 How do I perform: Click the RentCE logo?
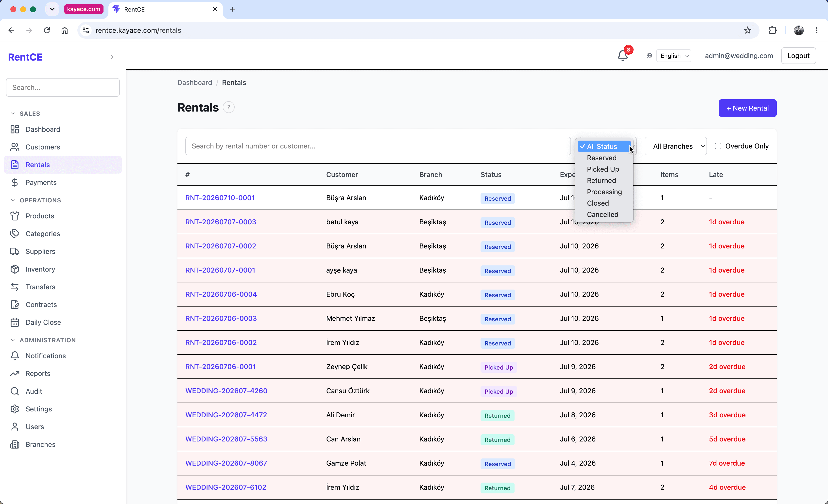click(x=25, y=57)
